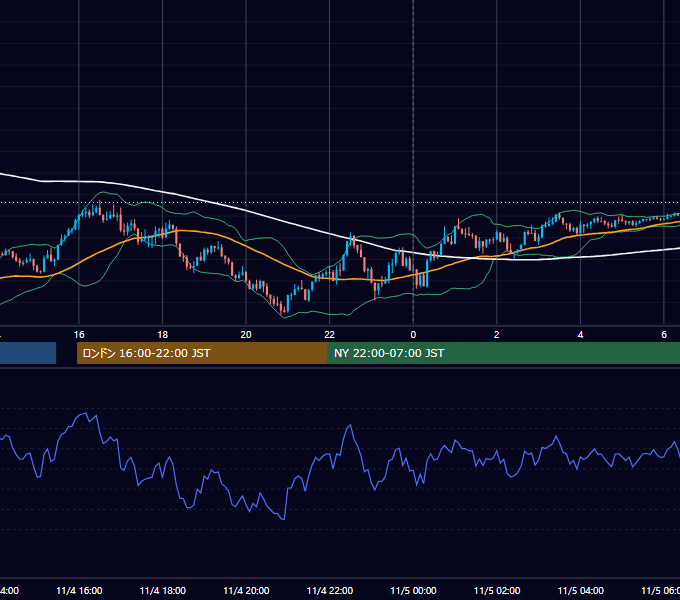680x600 pixels.
Task: Click the 6 hour axis label
Action: (664, 335)
